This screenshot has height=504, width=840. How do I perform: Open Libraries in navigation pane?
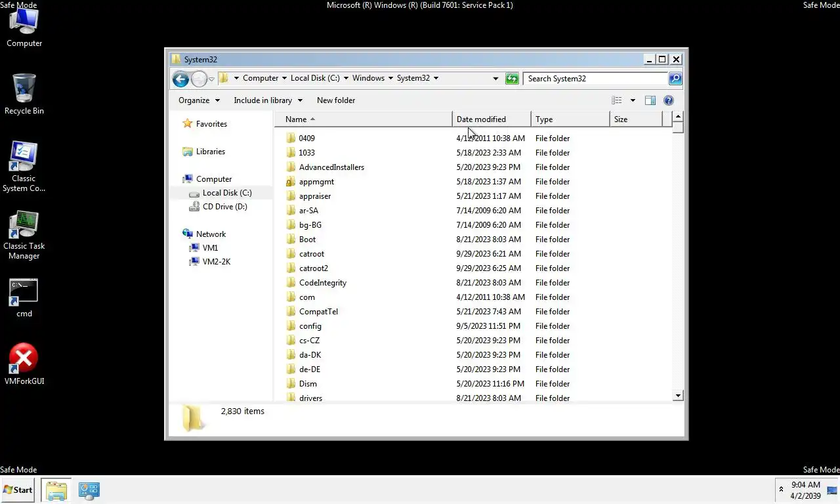coord(204,152)
